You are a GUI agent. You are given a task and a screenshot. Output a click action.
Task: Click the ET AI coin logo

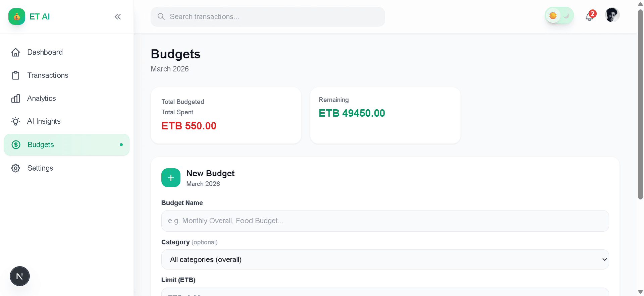pyautogui.click(x=16, y=16)
